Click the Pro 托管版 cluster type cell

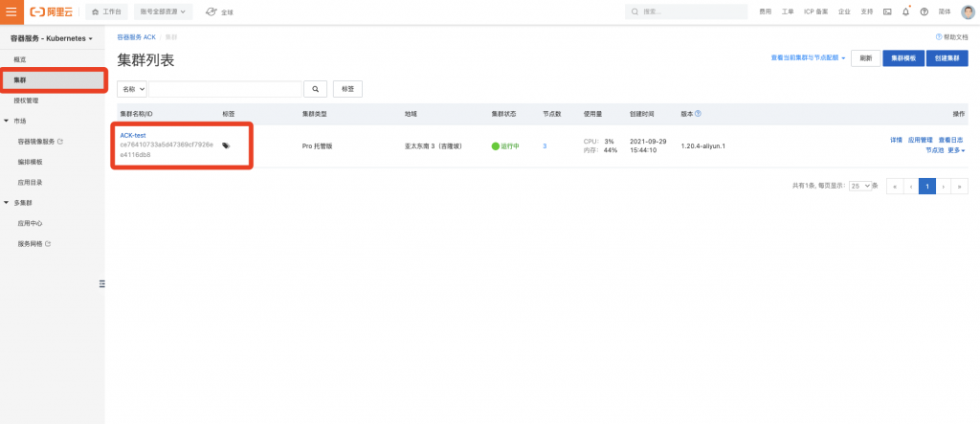(317, 145)
